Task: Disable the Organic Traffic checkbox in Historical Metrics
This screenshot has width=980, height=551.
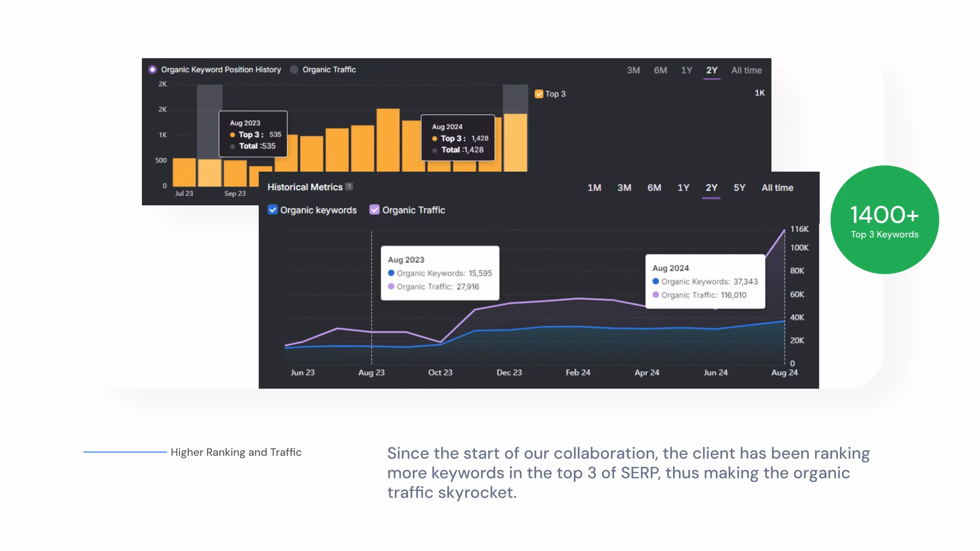Action: pyautogui.click(x=374, y=210)
